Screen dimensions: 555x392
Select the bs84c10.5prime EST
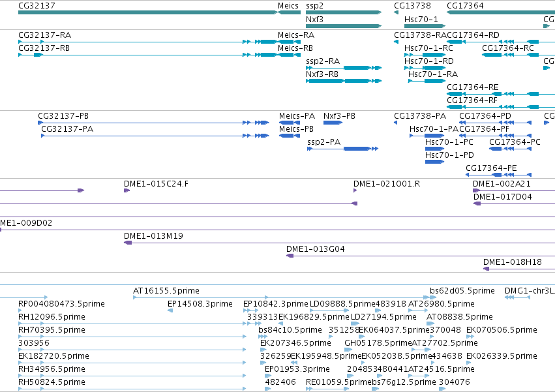point(290,331)
